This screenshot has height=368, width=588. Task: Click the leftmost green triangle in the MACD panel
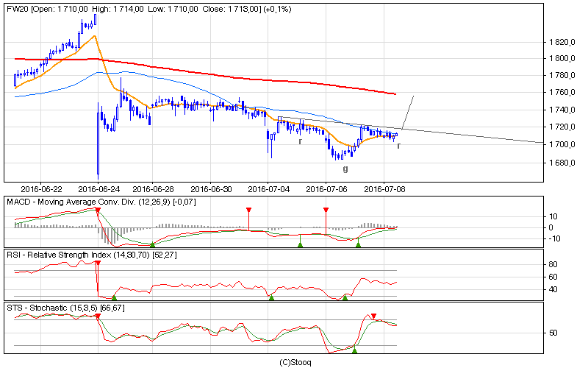pyautogui.click(x=152, y=244)
